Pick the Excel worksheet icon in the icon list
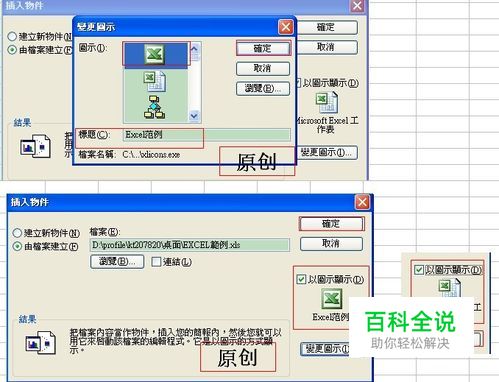 [x=155, y=82]
